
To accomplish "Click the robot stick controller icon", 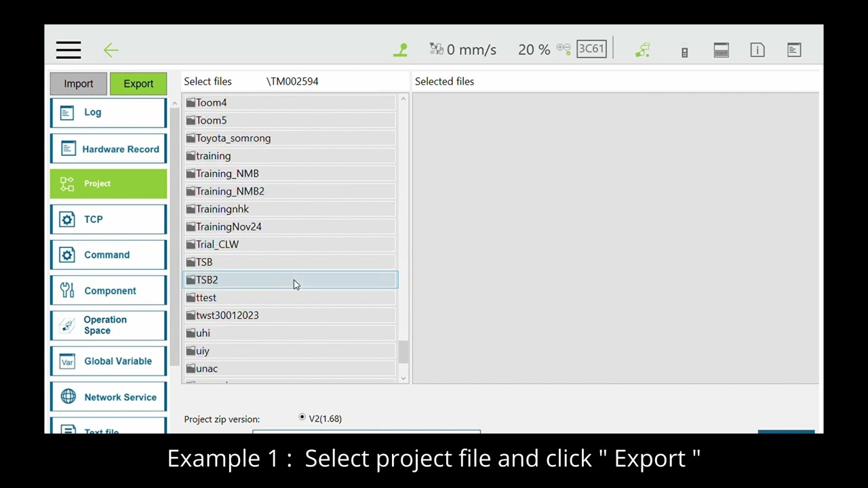I will [685, 52].
